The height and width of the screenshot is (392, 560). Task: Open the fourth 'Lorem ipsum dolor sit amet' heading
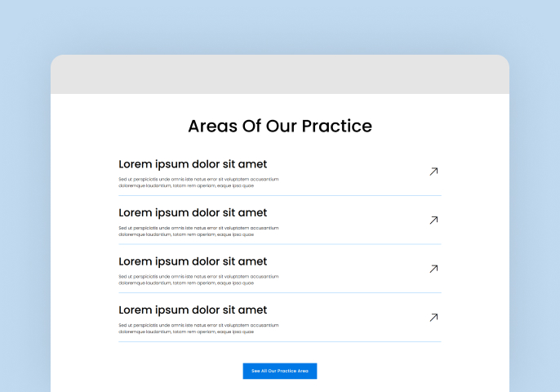(193, 310)
